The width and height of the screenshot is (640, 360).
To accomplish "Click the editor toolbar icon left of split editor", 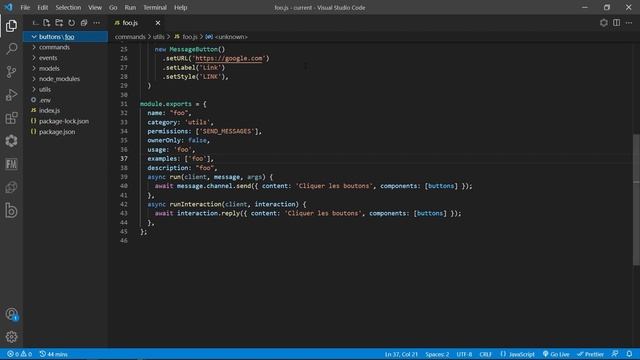I will (x=604, y=23).
